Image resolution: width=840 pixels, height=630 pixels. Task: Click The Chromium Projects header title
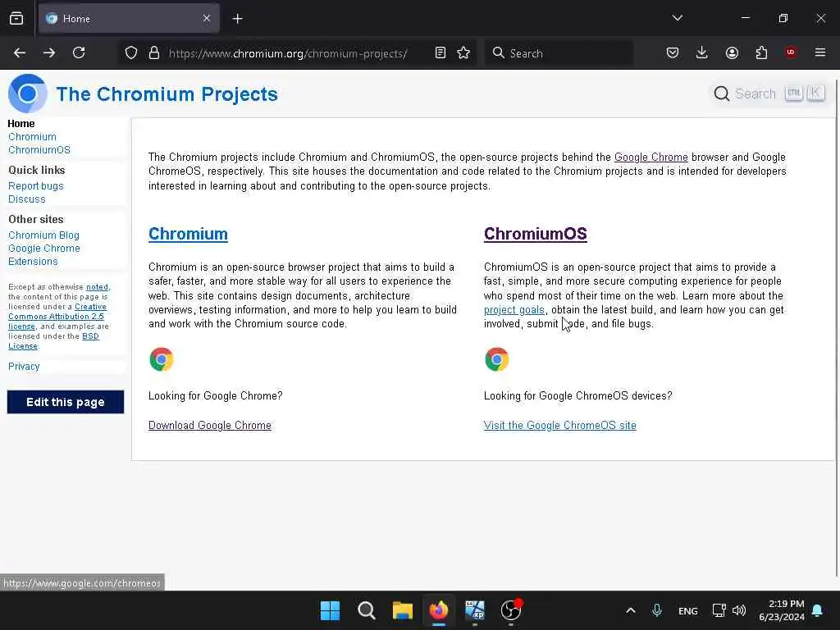pyautogui.click(x=167, y=94)
